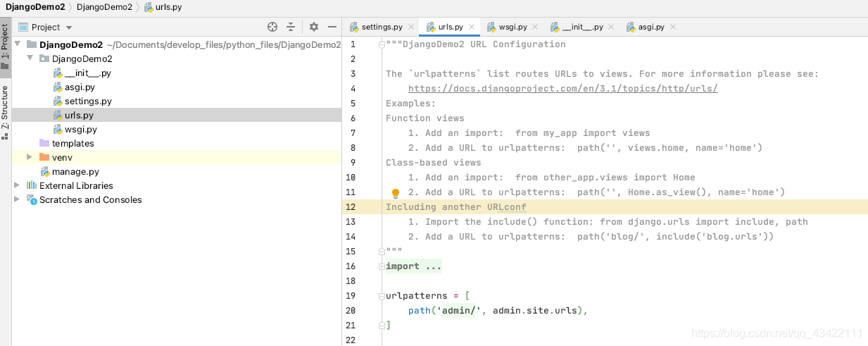Close the settings.py editor tab

(411, 27)
